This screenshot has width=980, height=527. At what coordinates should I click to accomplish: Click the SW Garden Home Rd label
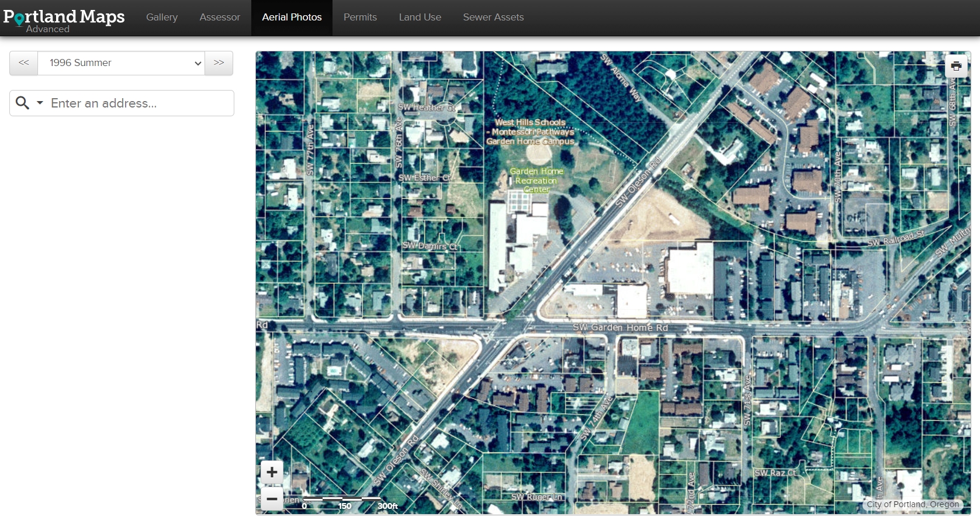620,328
